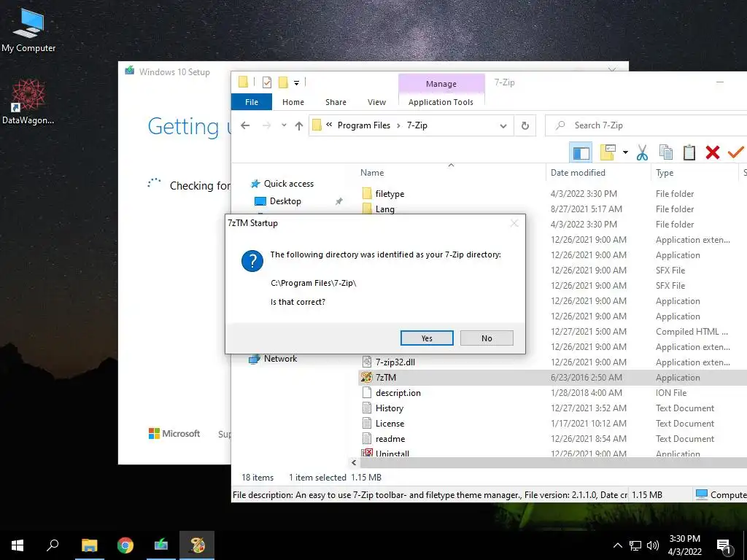747x560 pixels.
Task: Go up one folder level
Action: tap(298, 125)
